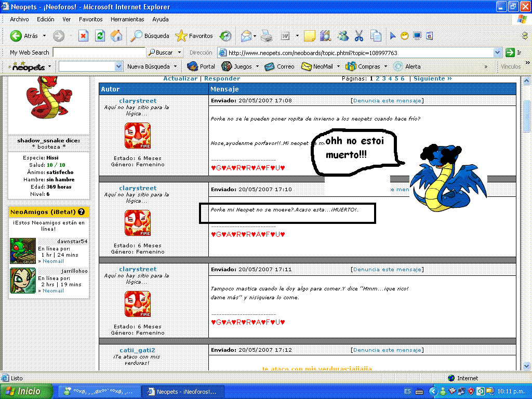Open page 2 of the topic
Image resolution: width=532 pixels, height=399 pixels.
coord(378,78)
